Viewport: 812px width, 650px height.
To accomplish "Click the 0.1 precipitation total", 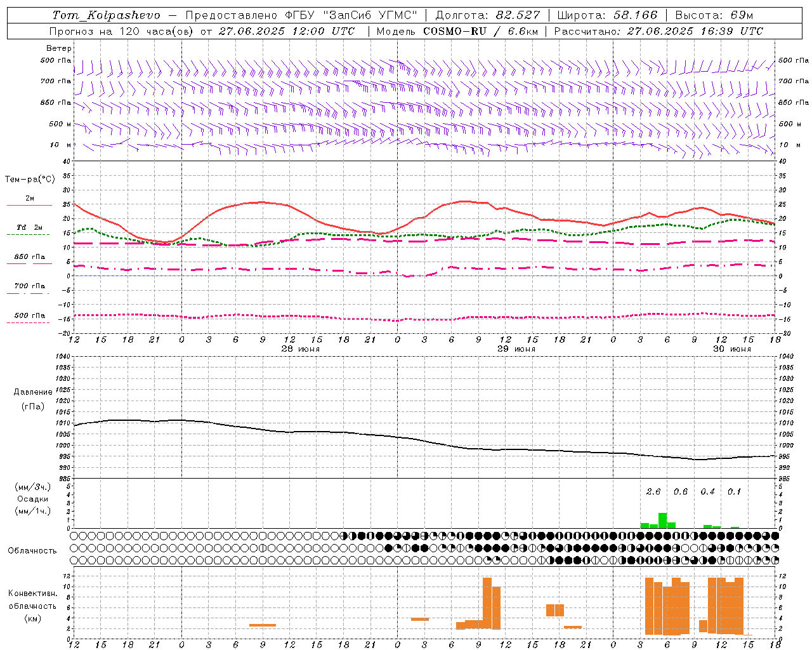I will coord(734,491).
